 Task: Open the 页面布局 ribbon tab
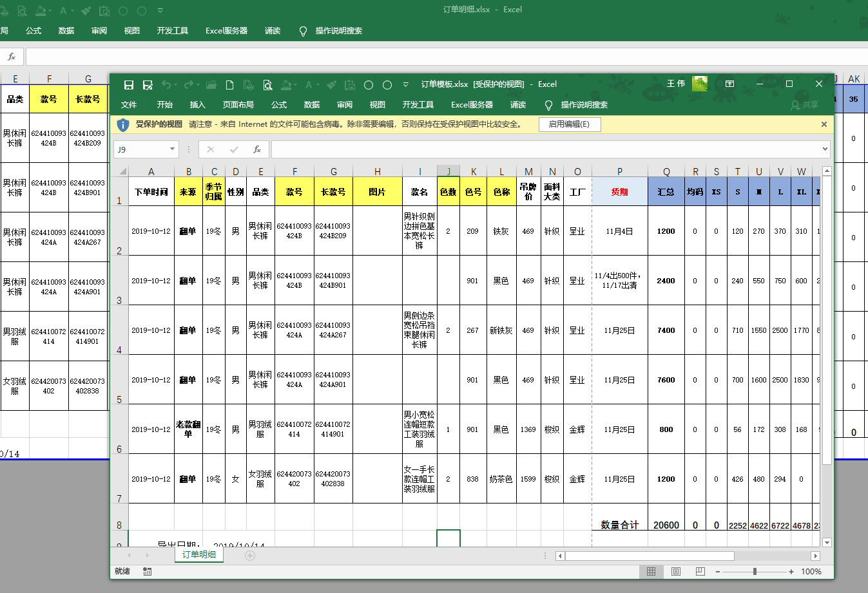[238, 105]
